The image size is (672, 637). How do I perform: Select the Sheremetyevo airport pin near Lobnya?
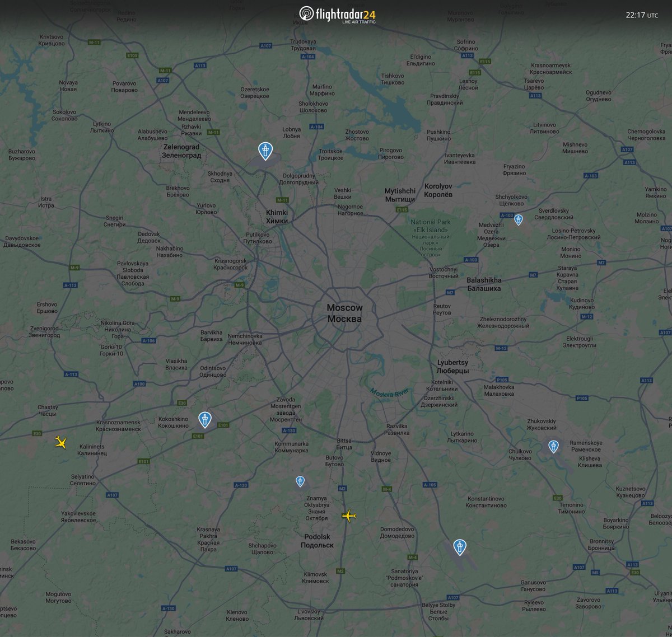[265, 151]
